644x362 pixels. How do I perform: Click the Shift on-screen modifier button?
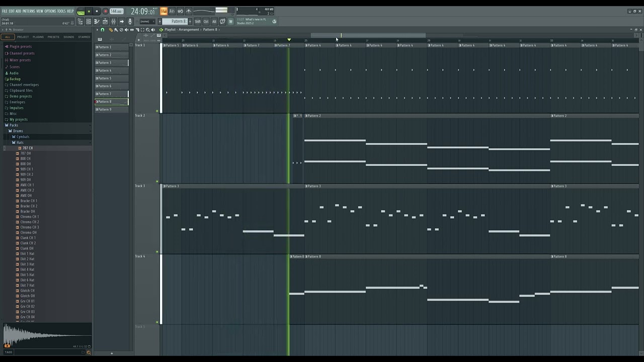click(x=197, y=21)
